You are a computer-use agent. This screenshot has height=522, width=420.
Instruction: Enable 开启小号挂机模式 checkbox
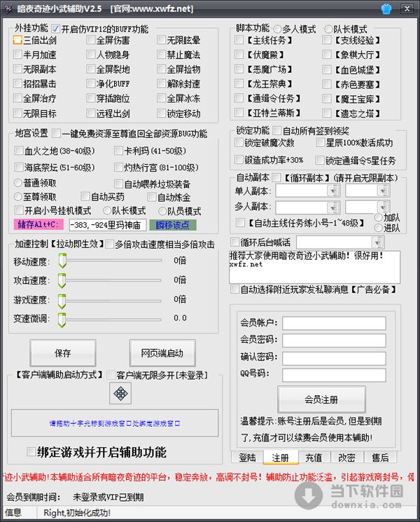(19, 210)
